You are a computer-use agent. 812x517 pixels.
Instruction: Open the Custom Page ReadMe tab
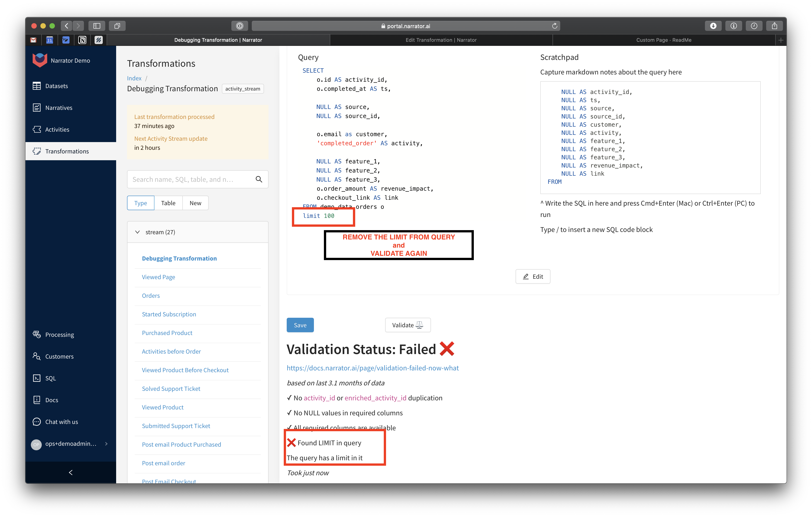coord(663,40)
